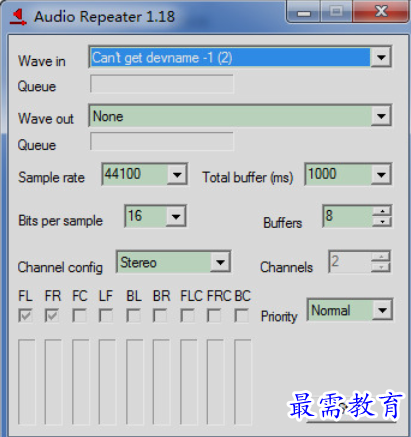This screenshot has width=411, height=437.
Task: Open the Wave out device dropdown
Action: point(381,116)
